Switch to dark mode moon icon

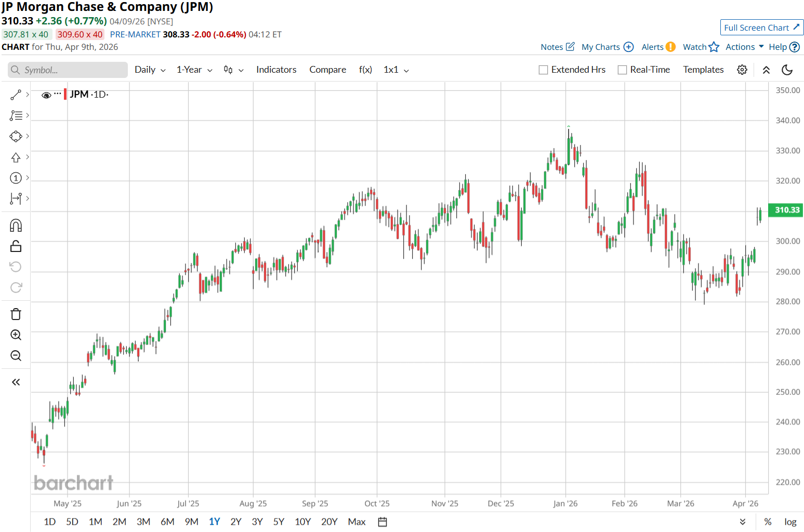pos(787,70)
